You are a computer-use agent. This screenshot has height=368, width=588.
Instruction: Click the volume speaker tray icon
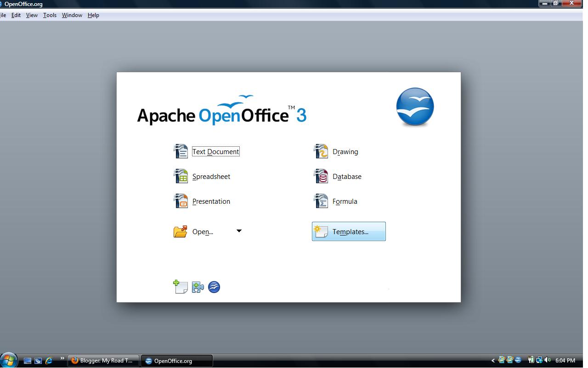[x=547, y=360]
